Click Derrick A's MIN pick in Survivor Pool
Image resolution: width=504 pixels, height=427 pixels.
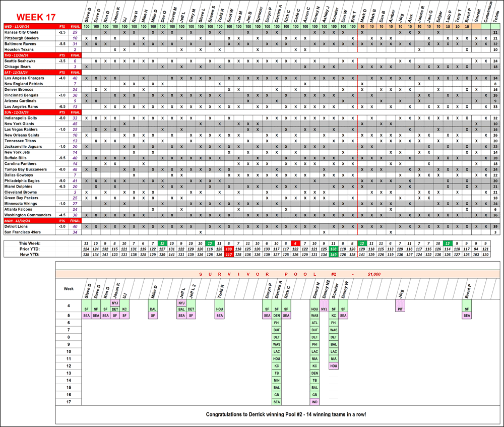(x=277, y=381)
